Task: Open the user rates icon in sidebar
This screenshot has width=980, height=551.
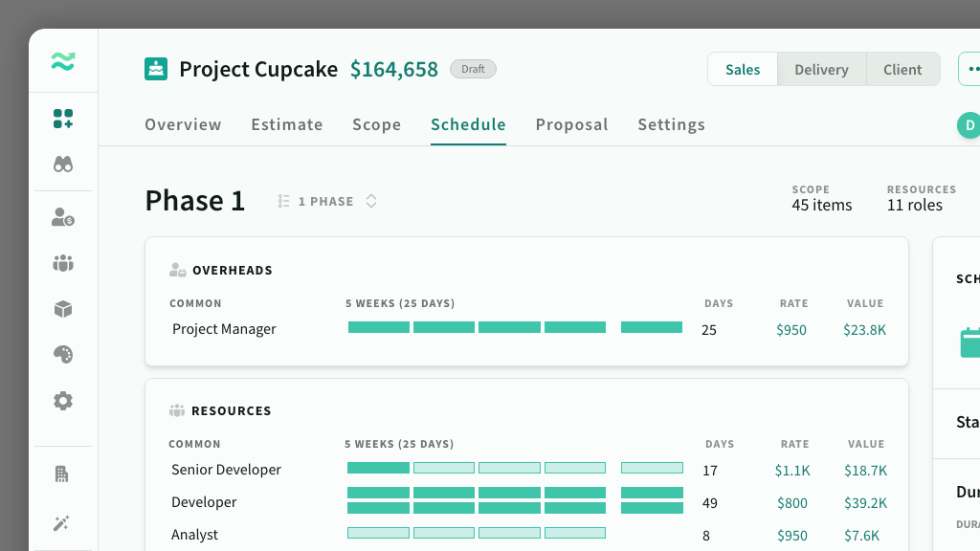Action: click(63, 218)
